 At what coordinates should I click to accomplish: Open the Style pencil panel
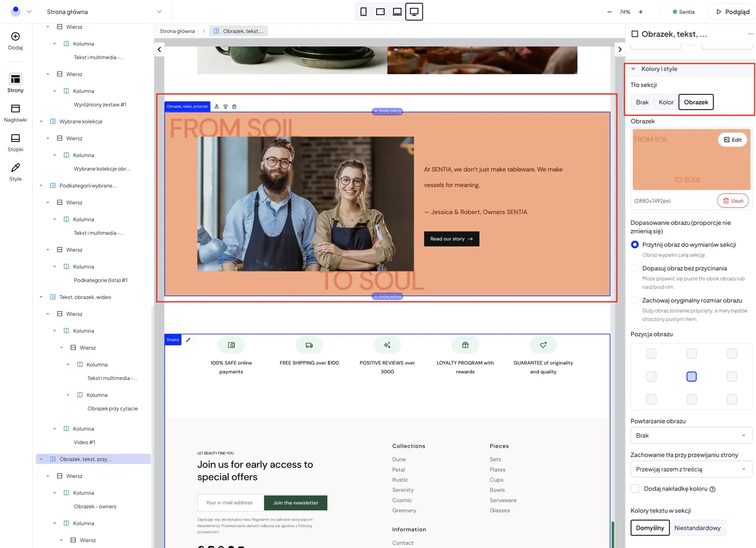click(15, 172)
